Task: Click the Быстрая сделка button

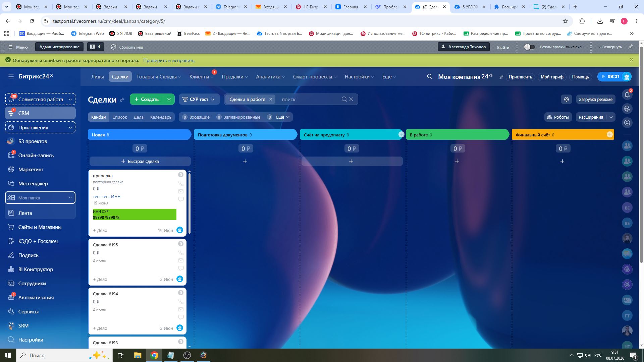Action: (x=140, y=161)
